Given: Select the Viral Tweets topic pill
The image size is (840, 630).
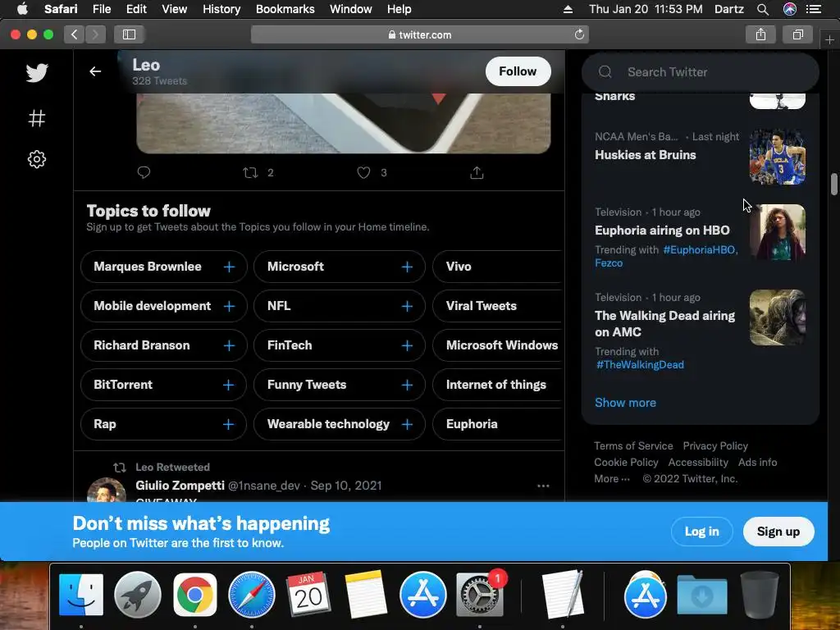Looking at the screenshot, I should click(497, 306).
